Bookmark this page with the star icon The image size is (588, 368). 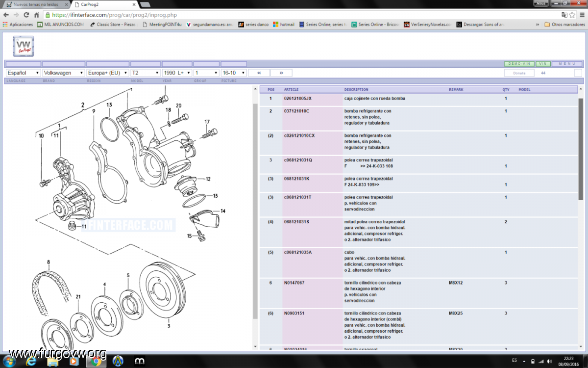573,15
